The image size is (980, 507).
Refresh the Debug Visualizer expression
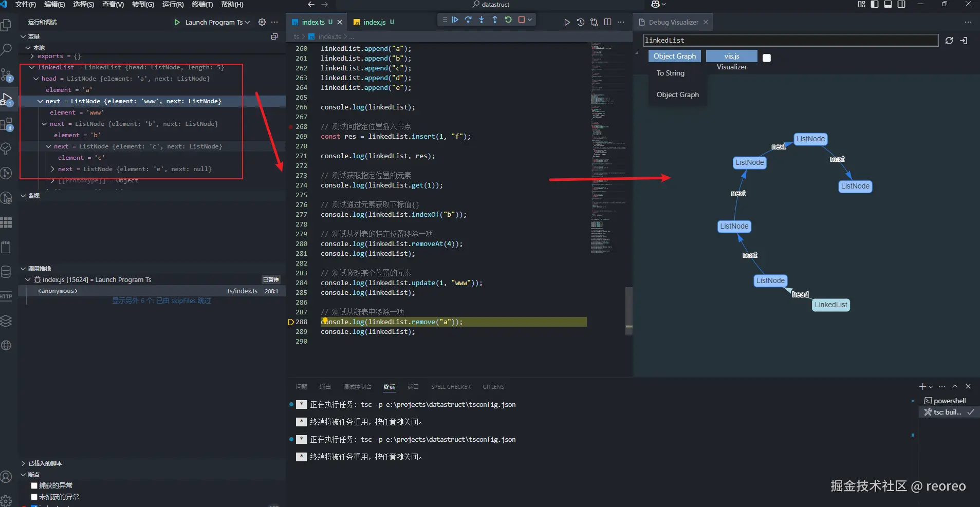[x=949, y=41]
